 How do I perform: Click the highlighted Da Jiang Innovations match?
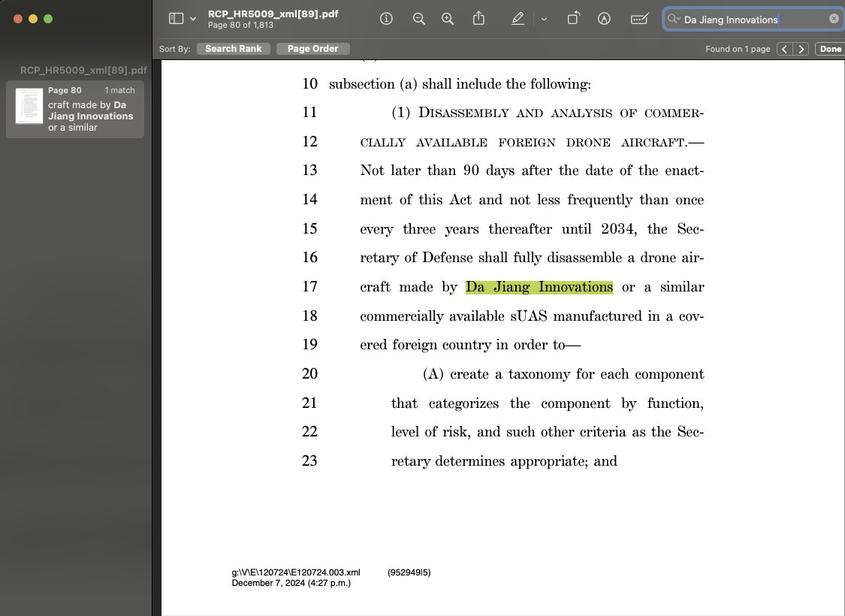pyautogui.click(x=539, y=287)
